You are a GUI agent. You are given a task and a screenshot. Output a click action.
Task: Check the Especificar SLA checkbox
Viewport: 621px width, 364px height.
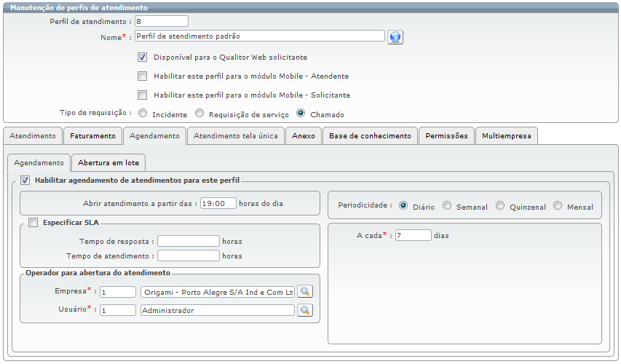(33, 223)
